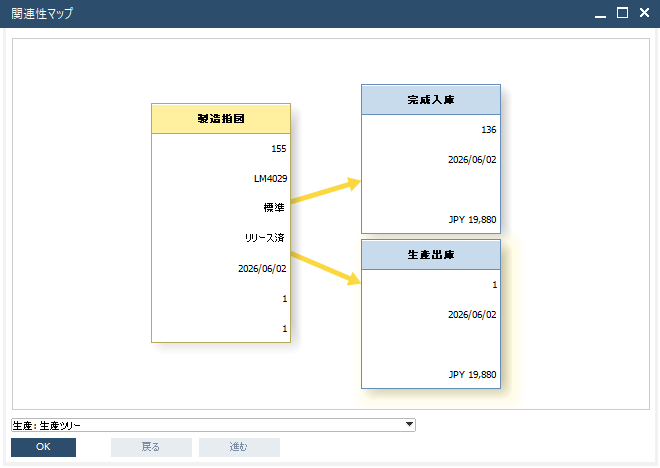Maximize the 関連性マップ window
Screen dimensions: 660x468
pyautogui.click(x=622, y=13)
